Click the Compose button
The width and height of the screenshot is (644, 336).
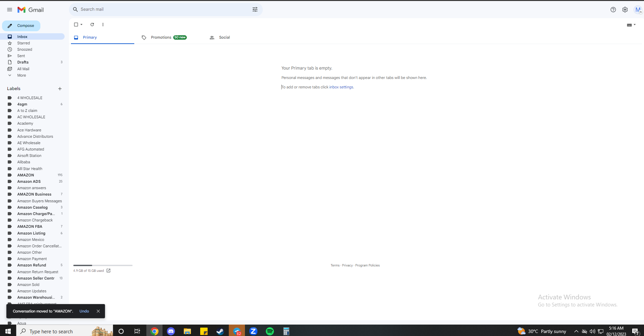click(x=21, y=26)
